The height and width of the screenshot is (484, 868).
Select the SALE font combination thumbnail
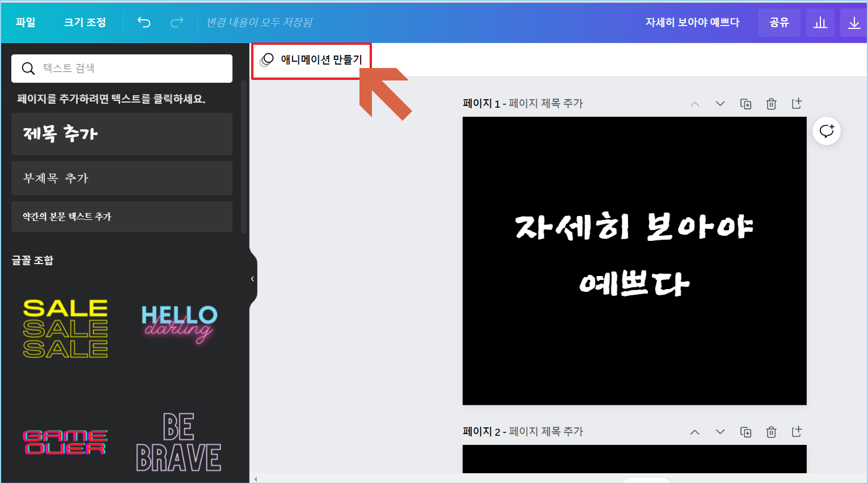coord(65,329)
